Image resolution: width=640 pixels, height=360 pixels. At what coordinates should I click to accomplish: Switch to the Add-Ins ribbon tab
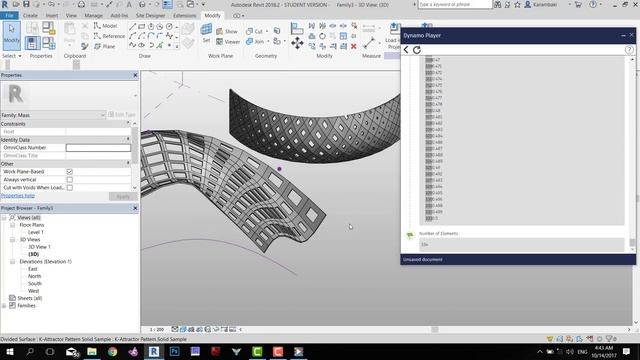pos(119,16)
